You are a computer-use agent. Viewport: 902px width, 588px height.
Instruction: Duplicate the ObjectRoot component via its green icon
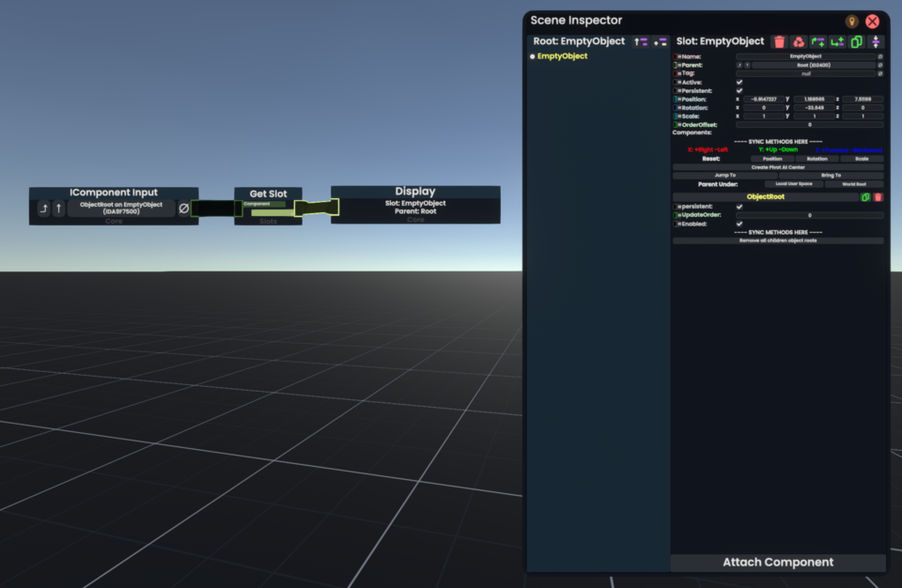[x=865, y=197]
